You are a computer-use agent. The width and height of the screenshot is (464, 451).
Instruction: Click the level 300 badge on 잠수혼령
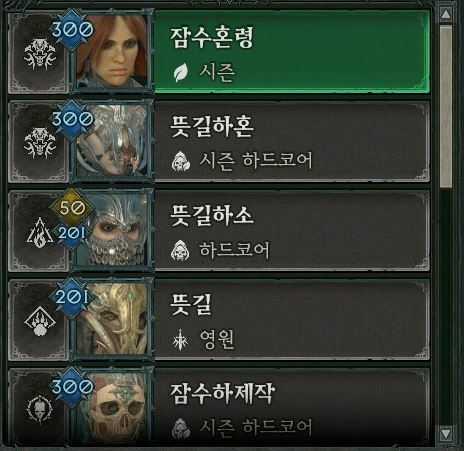[x=72, y=29]
